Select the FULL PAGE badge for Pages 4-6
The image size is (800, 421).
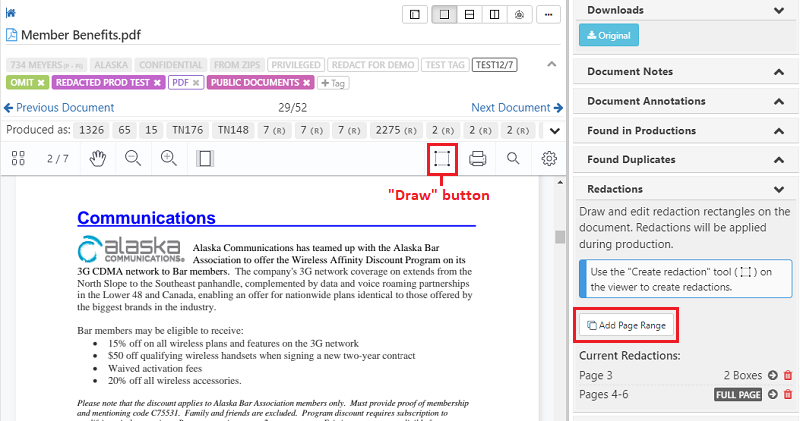738,394
